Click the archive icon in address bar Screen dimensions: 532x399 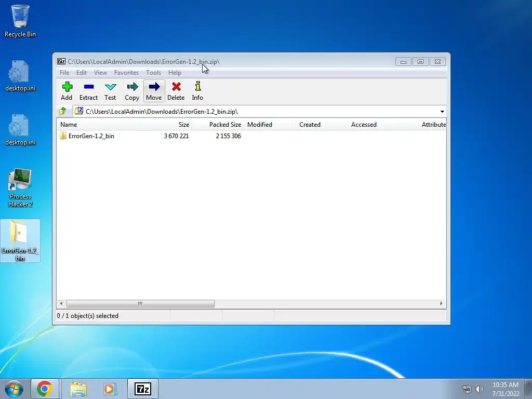point(79,111)
